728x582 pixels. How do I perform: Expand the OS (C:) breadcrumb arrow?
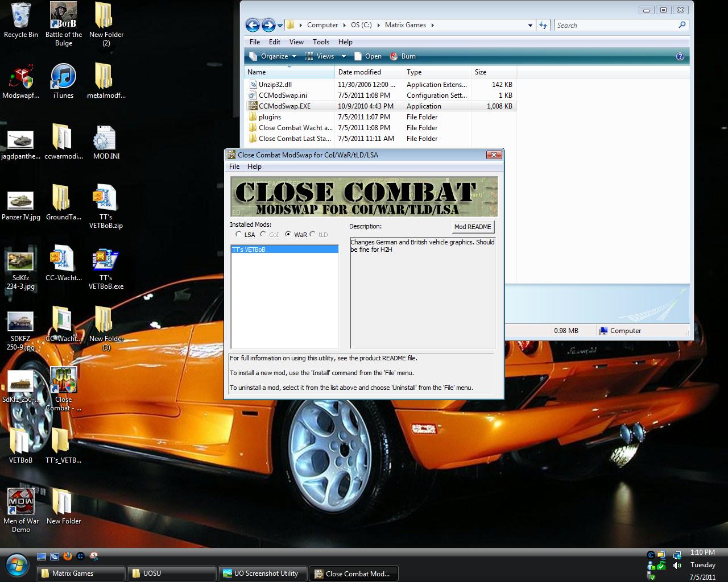pyautogui.click(x=377, y=25)
